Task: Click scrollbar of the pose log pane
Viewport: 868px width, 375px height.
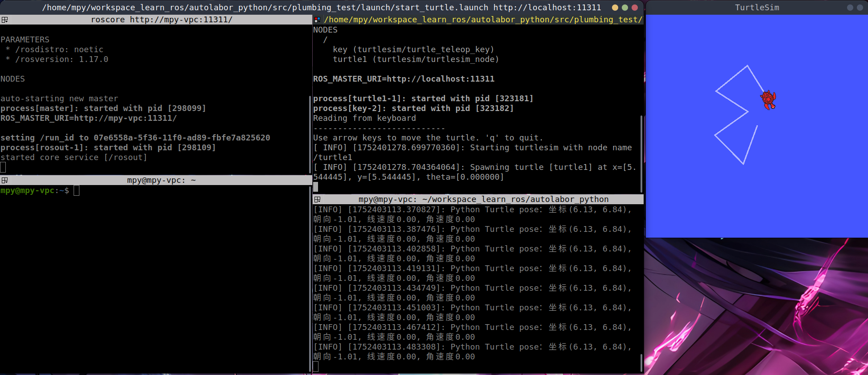Action: point(641,362)
